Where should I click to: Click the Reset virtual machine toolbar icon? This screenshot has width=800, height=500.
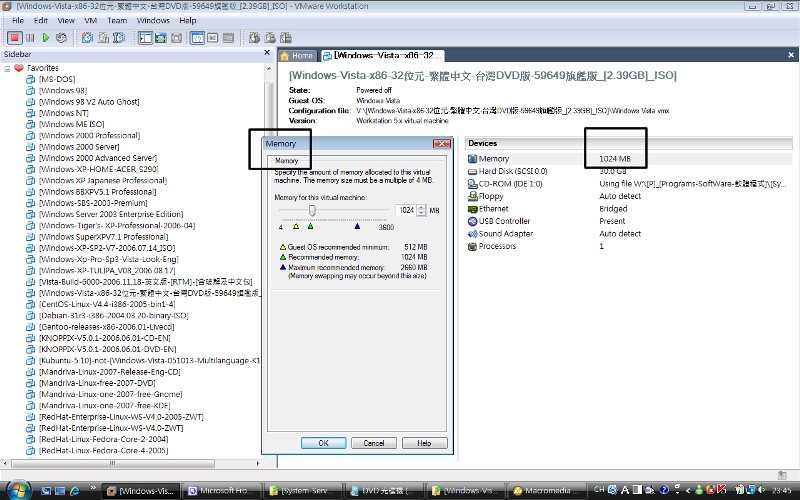(61, 38)
